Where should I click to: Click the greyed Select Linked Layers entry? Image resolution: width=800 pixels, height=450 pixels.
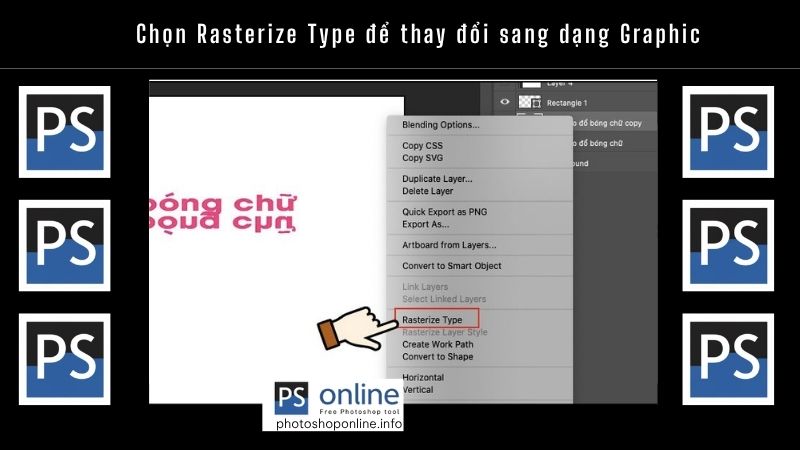pyautogui.click(x=444, y=299)
